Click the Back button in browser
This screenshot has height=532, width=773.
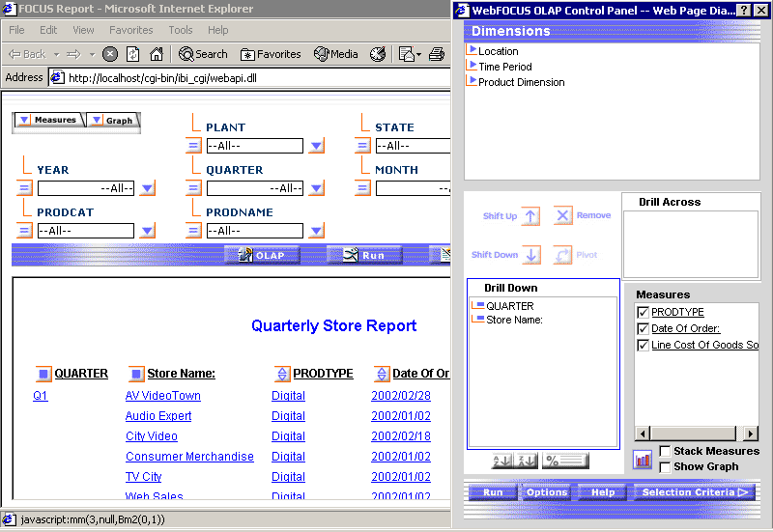pos(28,54)
